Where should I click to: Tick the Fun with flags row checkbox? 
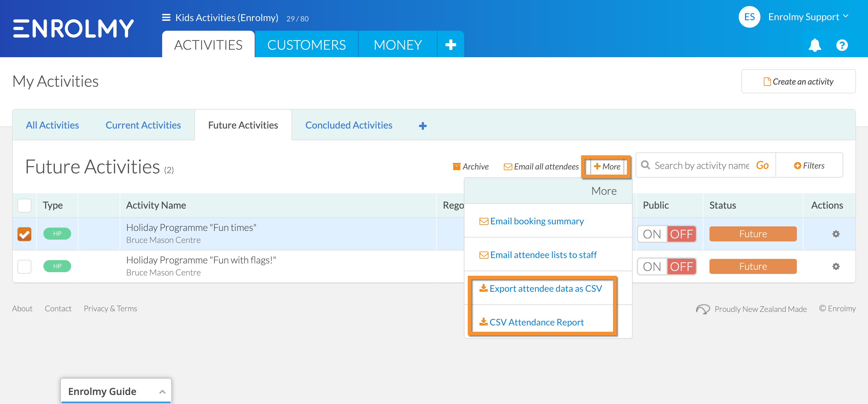[x=24, y=267]
